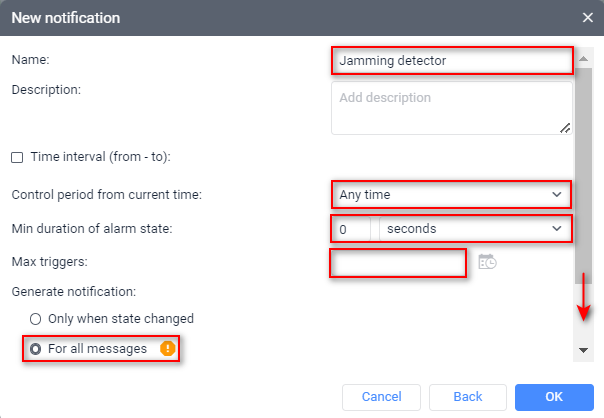Click the Max triggers input box
Image resolution: width=604 pixels, height=418 pixels.
398,263
